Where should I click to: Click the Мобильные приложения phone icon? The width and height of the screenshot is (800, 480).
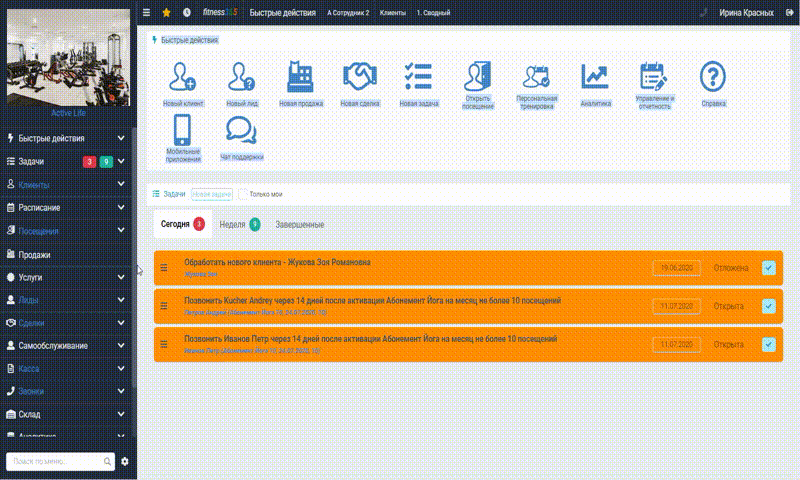(182, 131)
